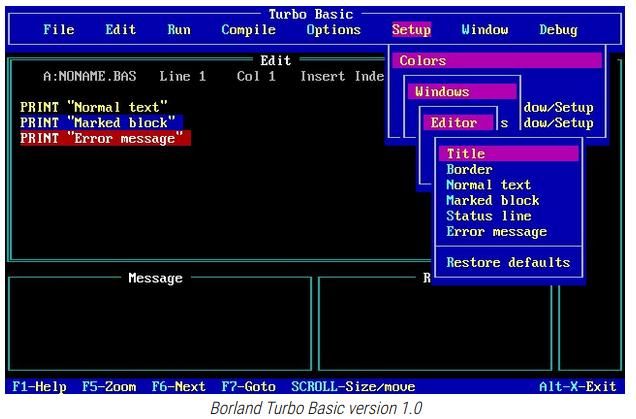This screenshot has width=636, height=419.
Task: Click the Line 1 indicator
Action: (x=183, y=76)
